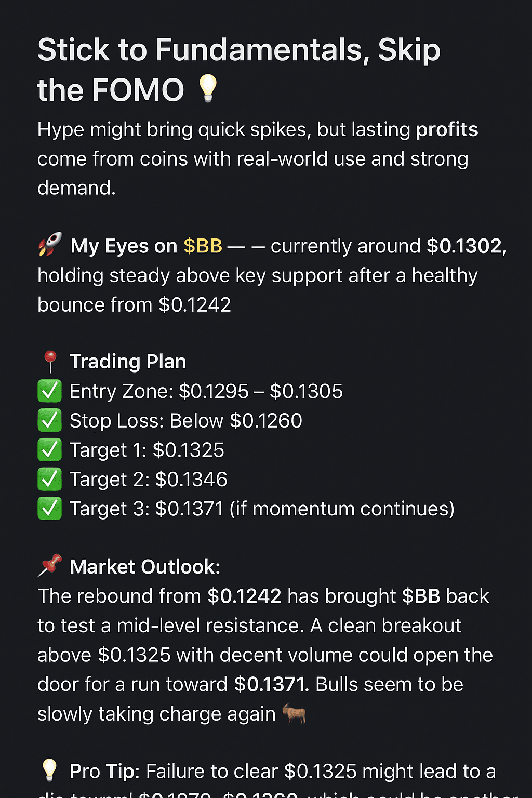Click the round pin emoji beside Trading Plan

[50, 362]
